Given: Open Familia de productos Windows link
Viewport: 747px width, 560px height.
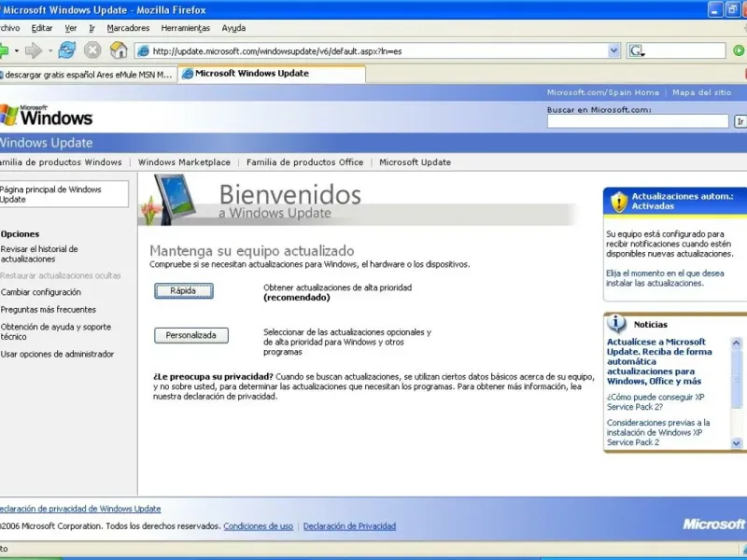Looking at the screenshot, I should point(61,161).
